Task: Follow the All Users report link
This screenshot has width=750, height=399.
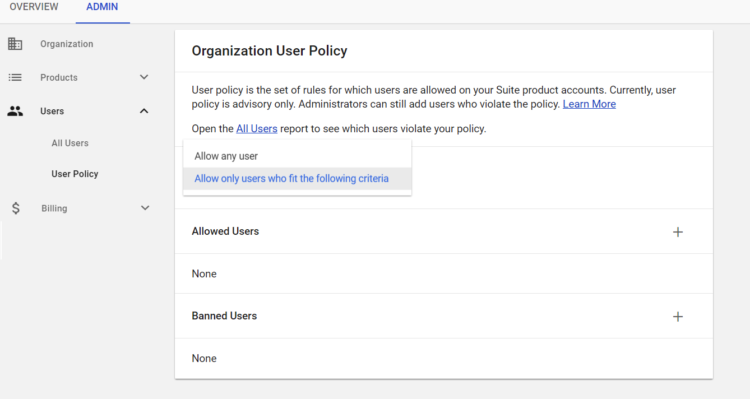Action: [257, 129]
